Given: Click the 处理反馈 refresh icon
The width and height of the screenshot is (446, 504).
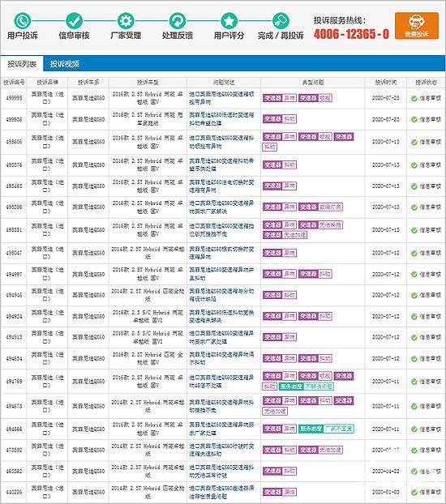Looking at the screenshot, I should click(178, 21).
